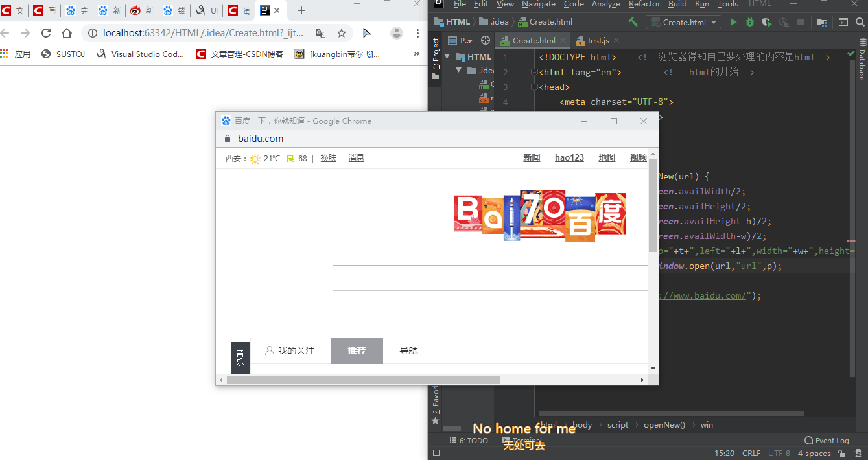Open the Create.html run configuration dropdown

(713, 21)
